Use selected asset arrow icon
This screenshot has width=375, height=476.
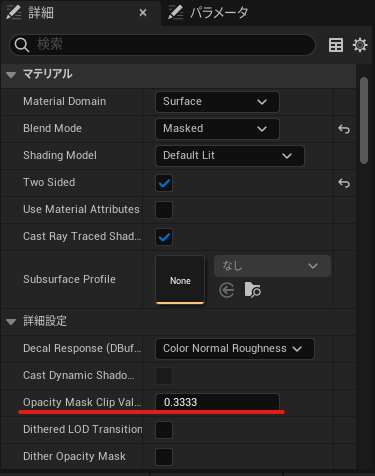227,290
